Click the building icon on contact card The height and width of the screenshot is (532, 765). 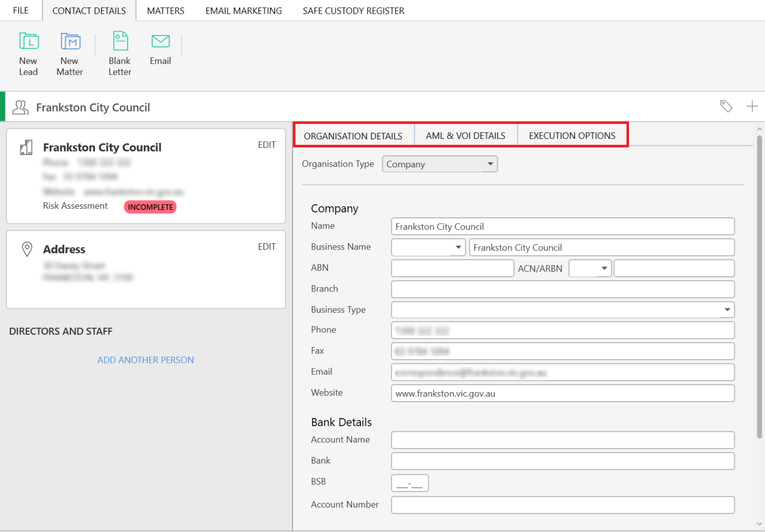26,147
